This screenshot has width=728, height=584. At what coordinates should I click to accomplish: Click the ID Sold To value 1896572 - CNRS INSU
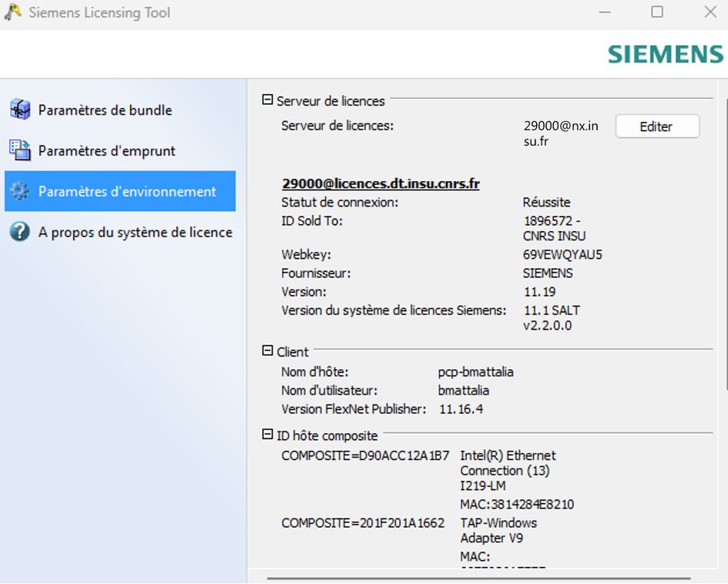(x=555, y=228)
